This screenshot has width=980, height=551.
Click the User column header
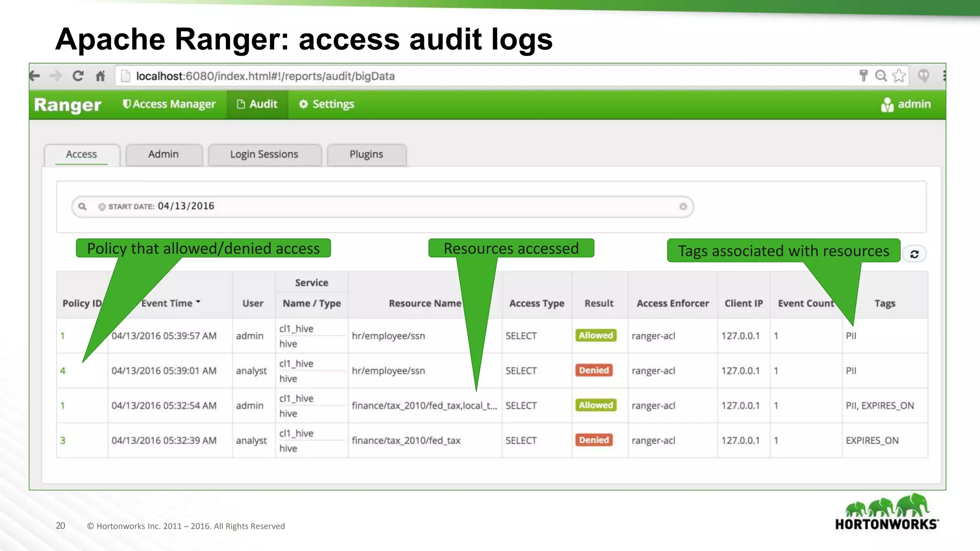pyautogui.click(x=253, y=303)
